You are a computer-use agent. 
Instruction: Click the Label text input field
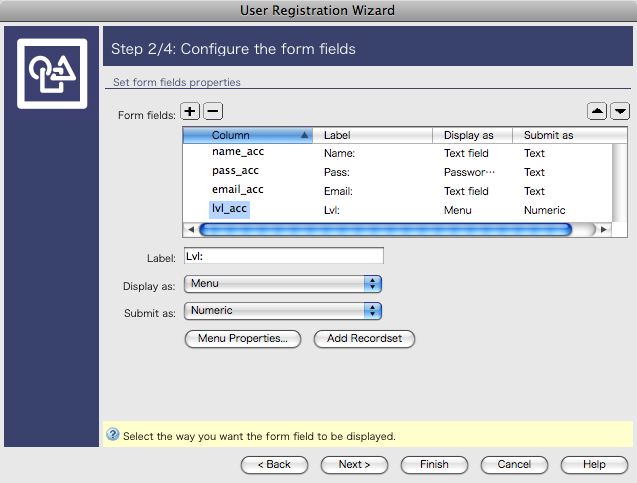(x=283, y=257)
